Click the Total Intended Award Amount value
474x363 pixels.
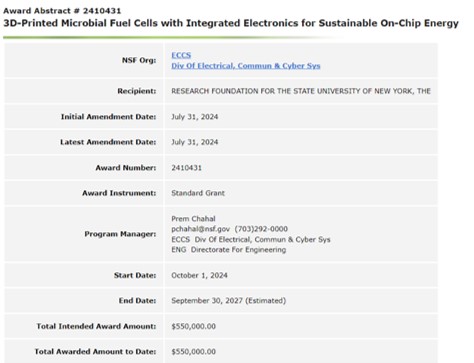pyautogui.click(x=193, y=326)
